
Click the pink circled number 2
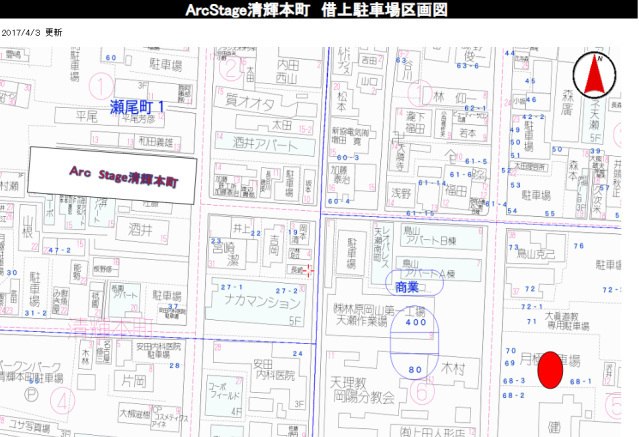(231, 69)
